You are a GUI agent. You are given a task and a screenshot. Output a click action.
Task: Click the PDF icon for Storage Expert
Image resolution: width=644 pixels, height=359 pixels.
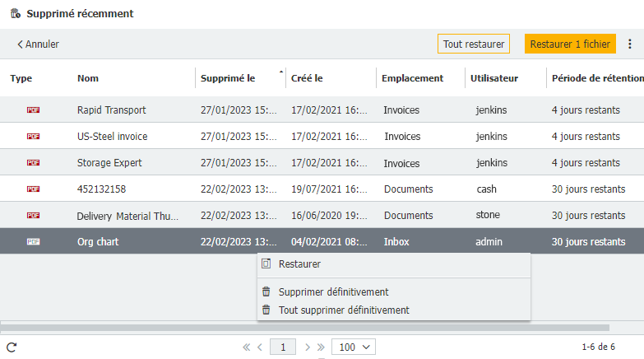pos(33,162)
